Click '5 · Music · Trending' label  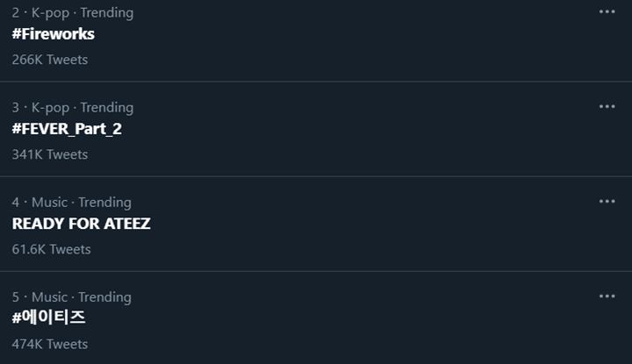coord(72,296)
